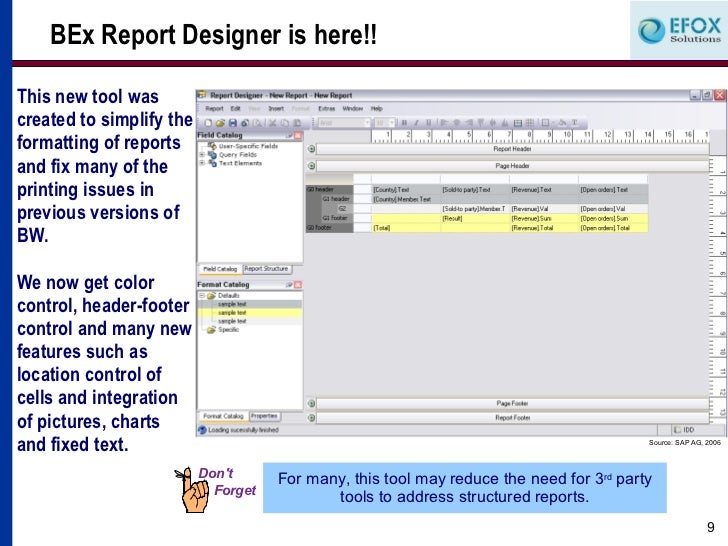Image resolution: width=728 pixels, height=546 pixels.
Task: Select the [Total] cell
Action: click(x=406, y=228)
